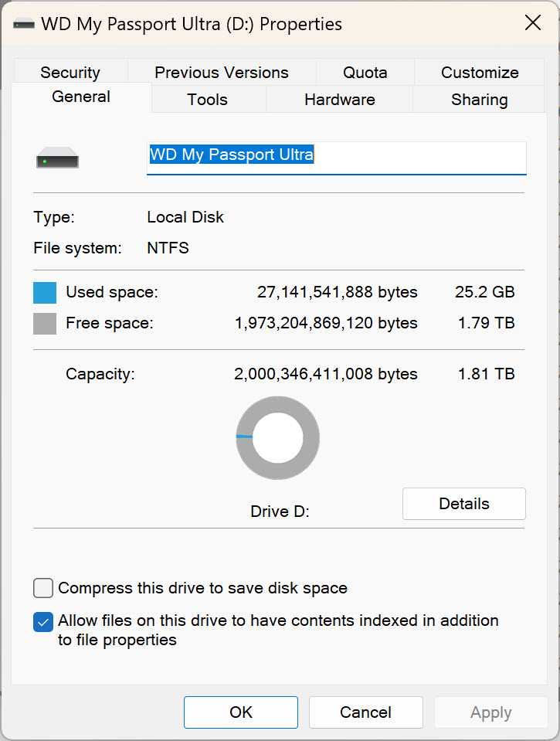Click the gray Free space color swatch
Screen dimensions: 560x741
coord(45,324)
